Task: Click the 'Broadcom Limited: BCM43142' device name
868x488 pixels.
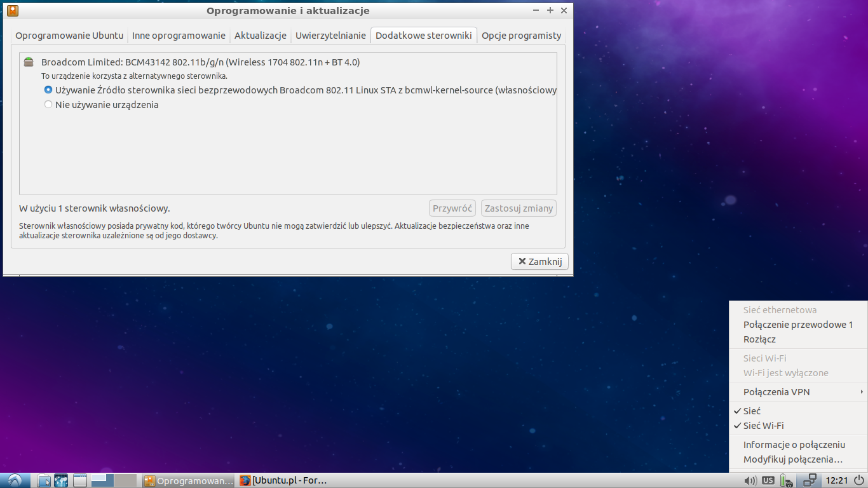Action: click(201, 62)
